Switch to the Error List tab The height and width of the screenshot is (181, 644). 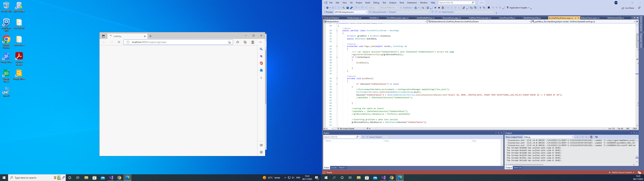coord(518,168)
